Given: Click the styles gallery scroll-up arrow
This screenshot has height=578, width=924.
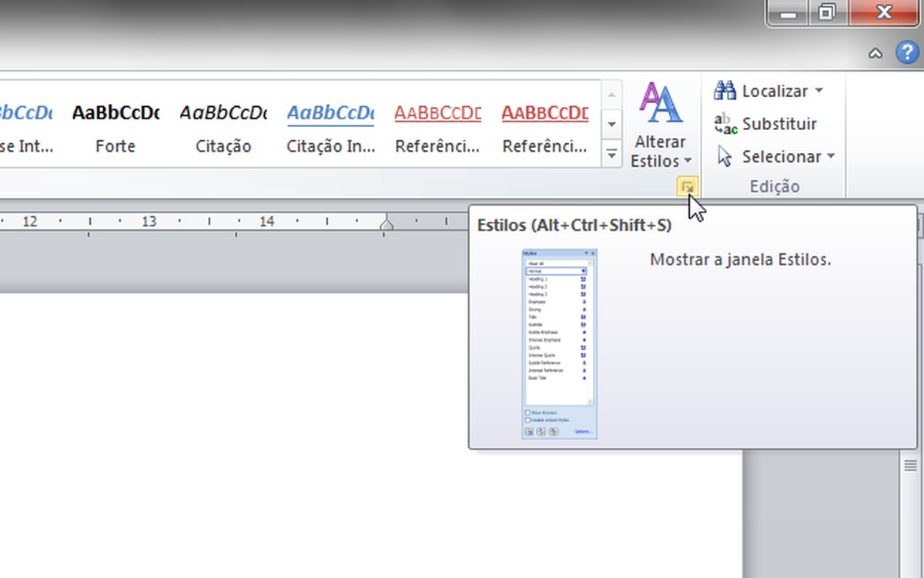Looking at the screenshot, I should (x=611, y=93).
